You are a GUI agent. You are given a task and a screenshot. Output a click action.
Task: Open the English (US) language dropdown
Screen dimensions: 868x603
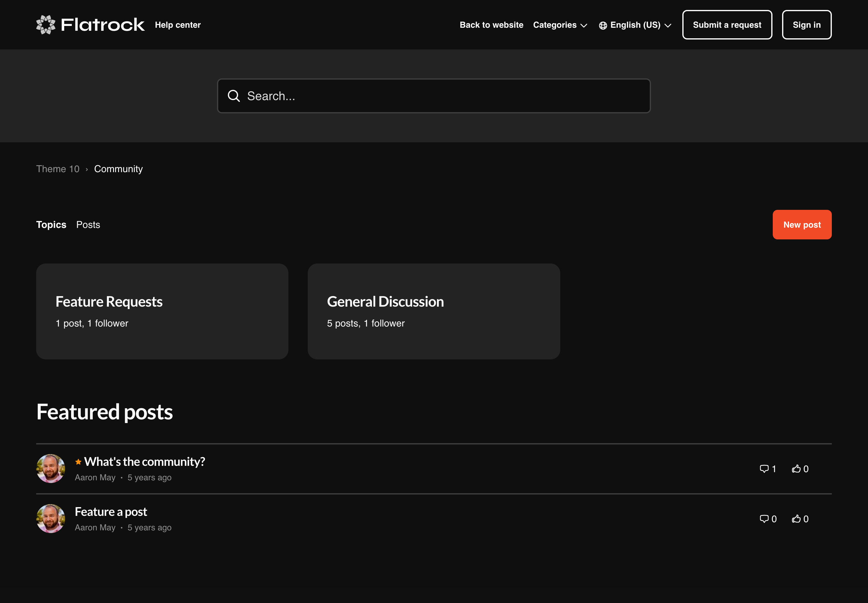pyautogui.click(x=635, y=25)
